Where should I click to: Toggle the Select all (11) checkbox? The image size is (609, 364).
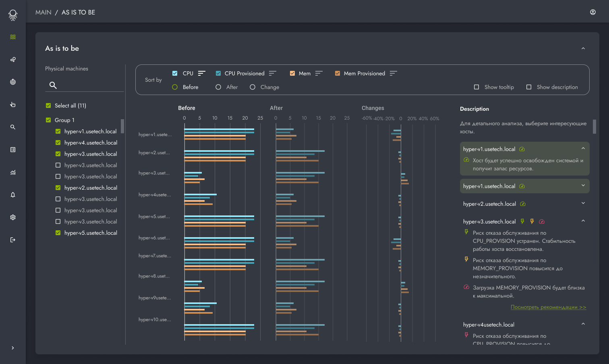(48, 105)
